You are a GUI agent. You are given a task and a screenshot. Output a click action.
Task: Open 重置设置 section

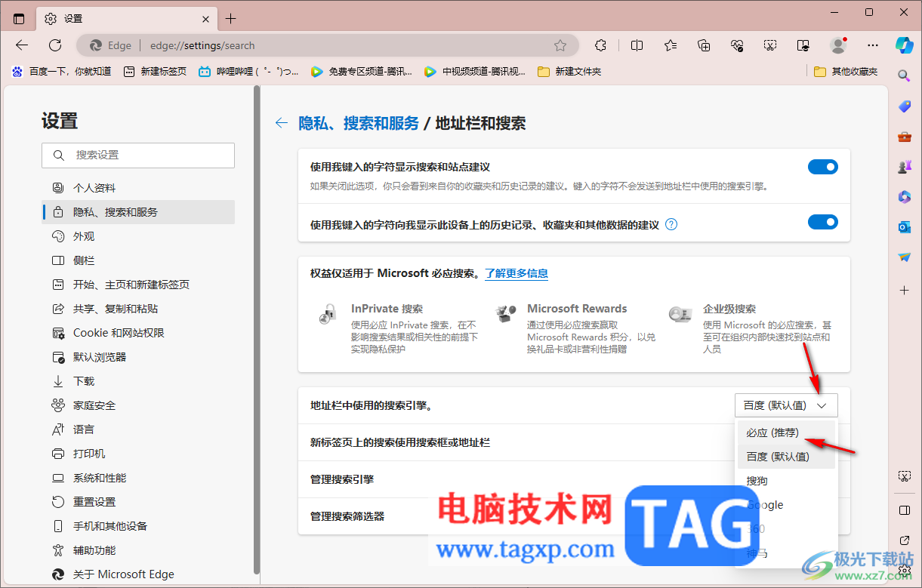138,502
